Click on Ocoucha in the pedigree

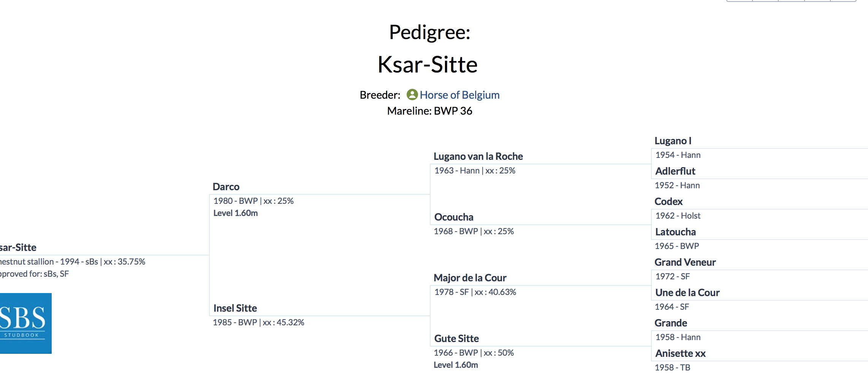(x=454, y=217)
